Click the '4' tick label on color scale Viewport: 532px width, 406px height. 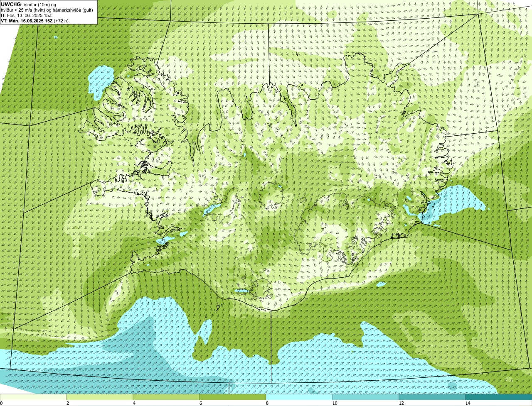[134, 403]
